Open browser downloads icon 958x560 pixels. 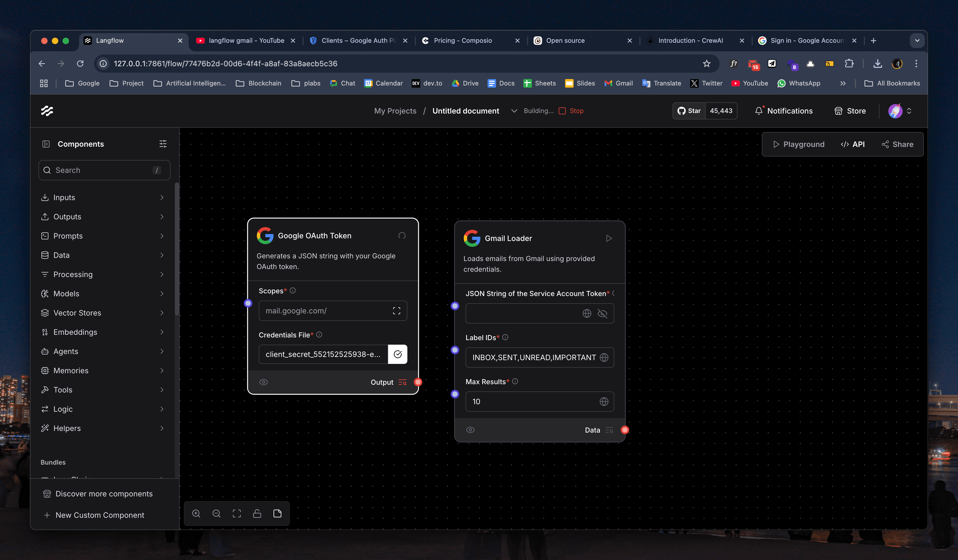point(877,63)
